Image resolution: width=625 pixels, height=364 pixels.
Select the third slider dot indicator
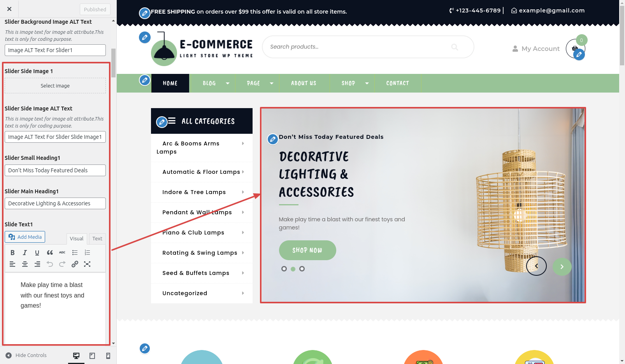(302, 269)
